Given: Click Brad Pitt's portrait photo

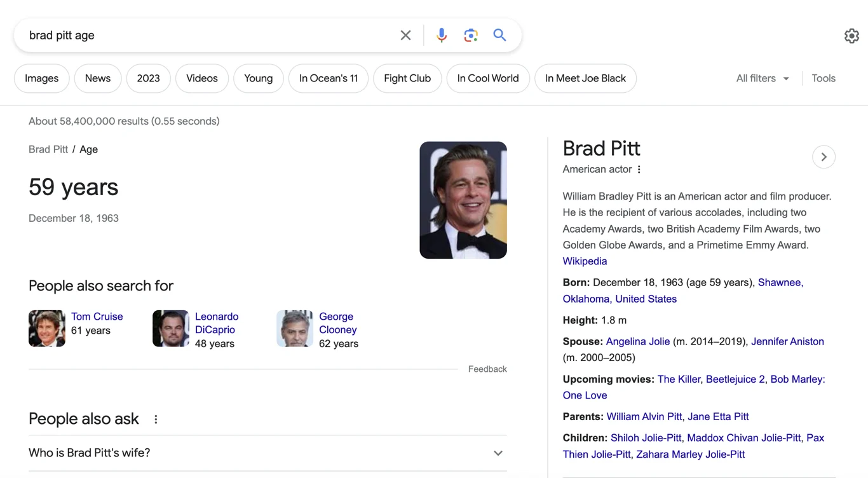Looking at the screenshot, I should tap(463, 200).
